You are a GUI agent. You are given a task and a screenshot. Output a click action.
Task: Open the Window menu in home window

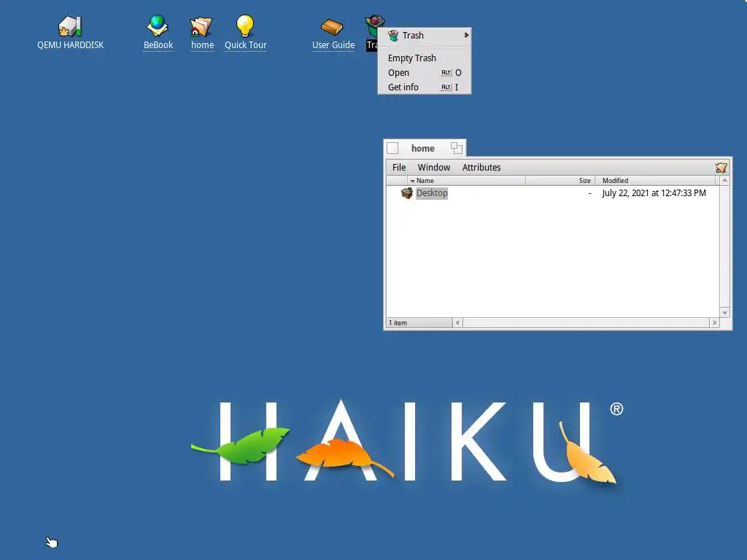pos(433,168)
